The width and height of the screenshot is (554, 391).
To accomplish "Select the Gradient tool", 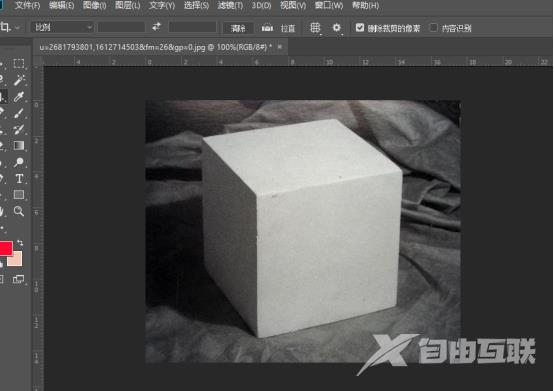I will (x=19, y=146).
